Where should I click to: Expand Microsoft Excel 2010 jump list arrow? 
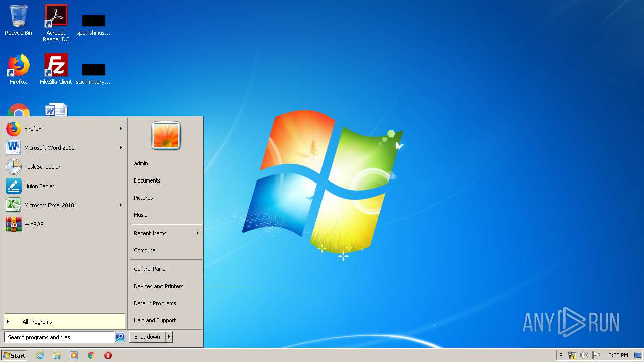(x=120, y=205)
